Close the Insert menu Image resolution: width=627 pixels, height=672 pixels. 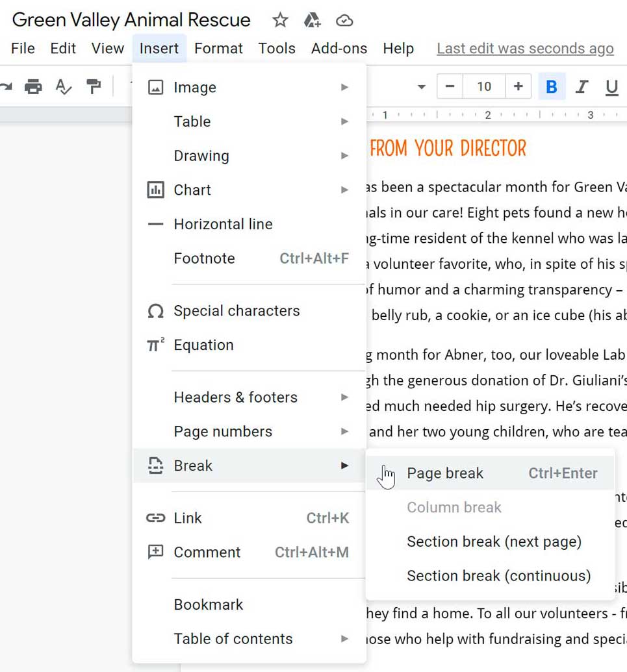(159, 49)
